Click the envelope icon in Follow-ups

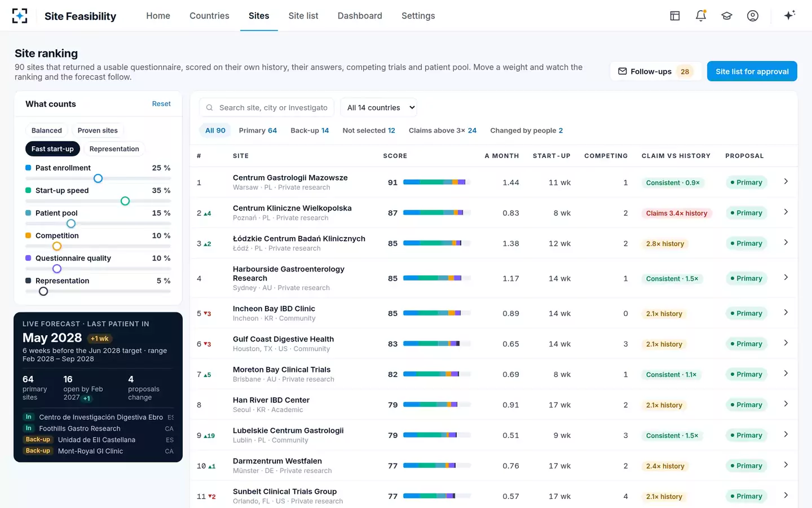623,71
